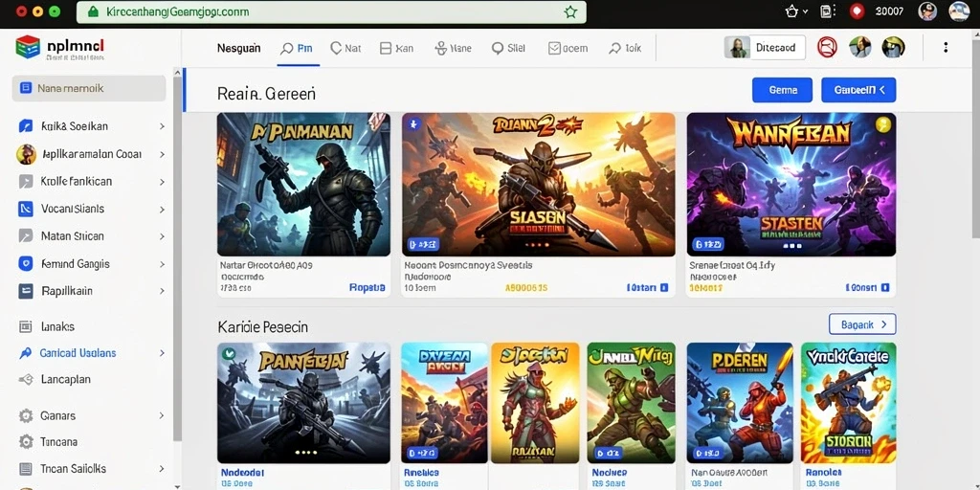
Task: Click the green check badge on PANNEBAN card
Action: tap(229, 354)
